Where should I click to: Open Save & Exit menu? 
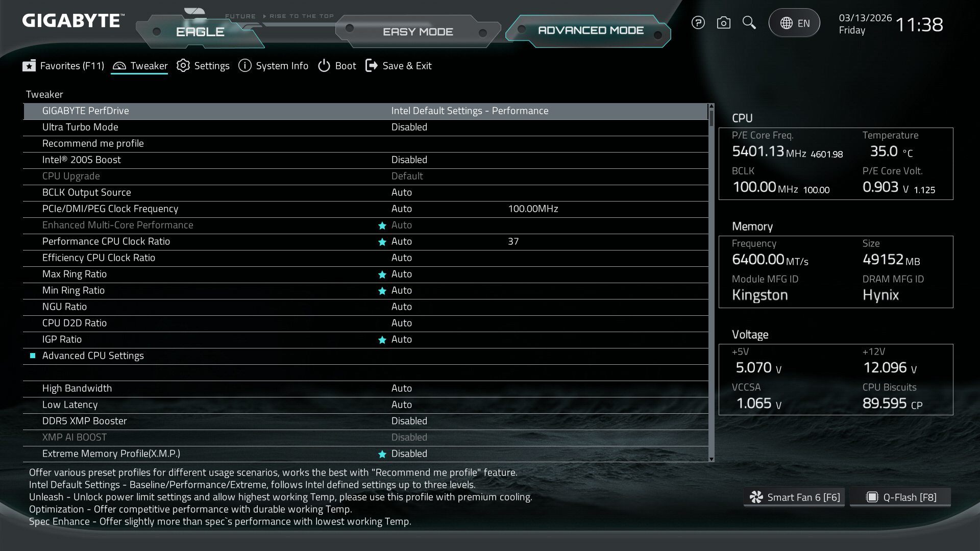click(x=399, y=66)
